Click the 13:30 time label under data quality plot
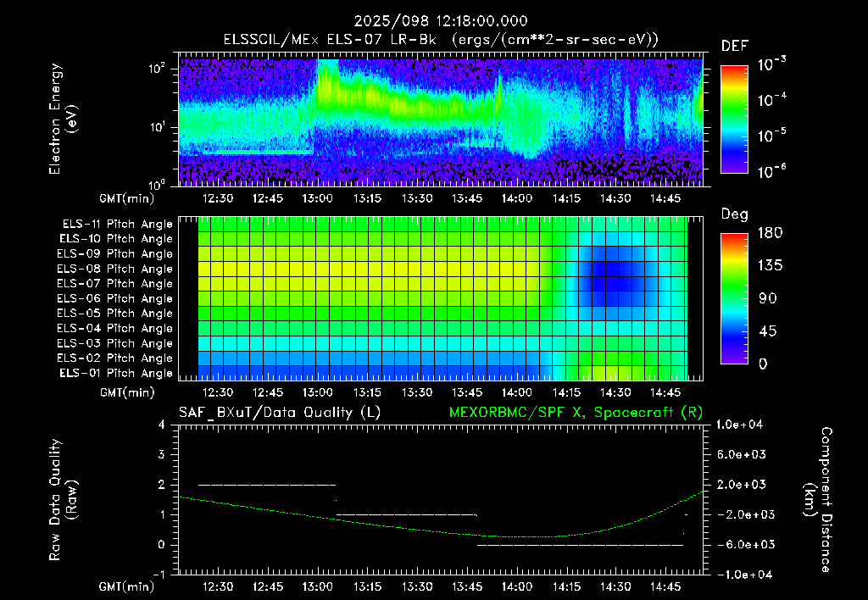The image size is (868, 600). [x=417, y=586]
